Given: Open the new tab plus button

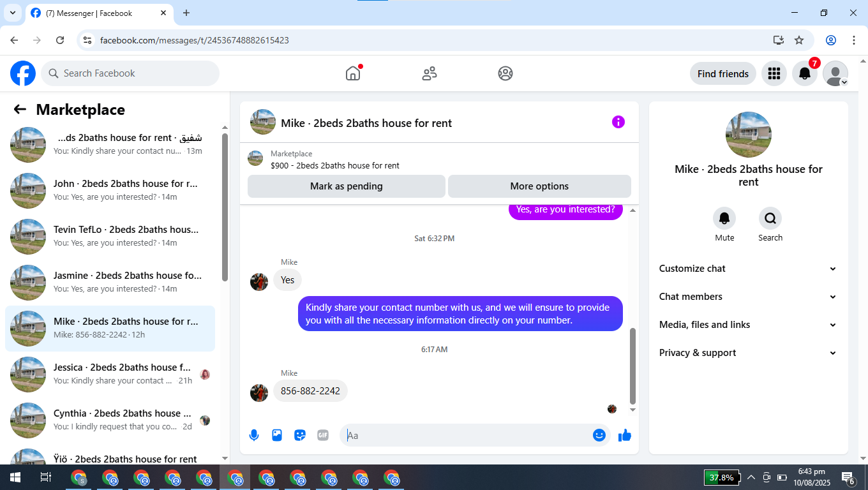Looking at the screenshot, I should 186,13.
